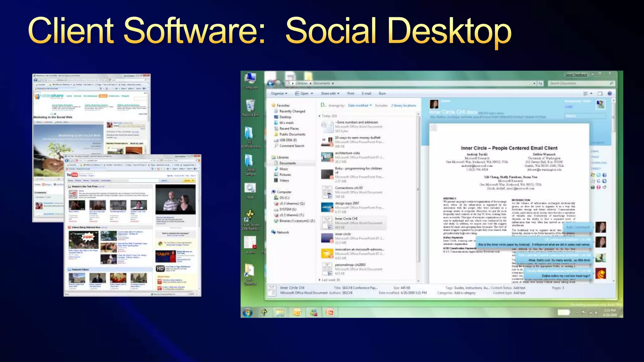Toggle the preview pane button
The width and height of the screenshot is (644, 362).
pos(600,94)
